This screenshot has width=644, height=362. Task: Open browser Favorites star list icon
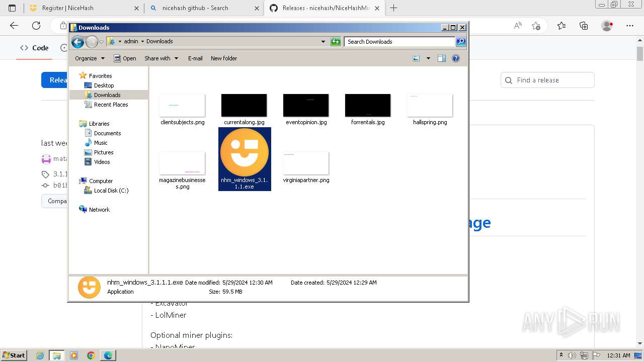click(x=561, y=26)
